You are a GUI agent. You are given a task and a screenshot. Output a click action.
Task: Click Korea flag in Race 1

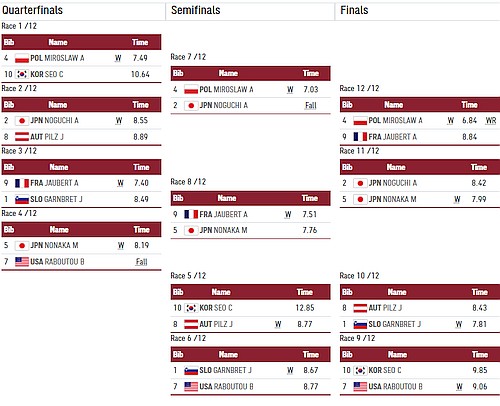(22, 74)
